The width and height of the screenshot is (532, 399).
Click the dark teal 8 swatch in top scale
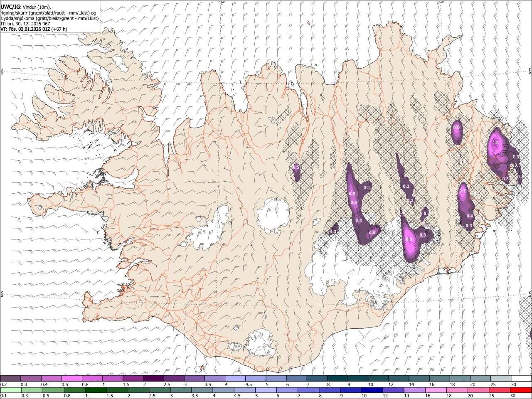click(337, 378)
